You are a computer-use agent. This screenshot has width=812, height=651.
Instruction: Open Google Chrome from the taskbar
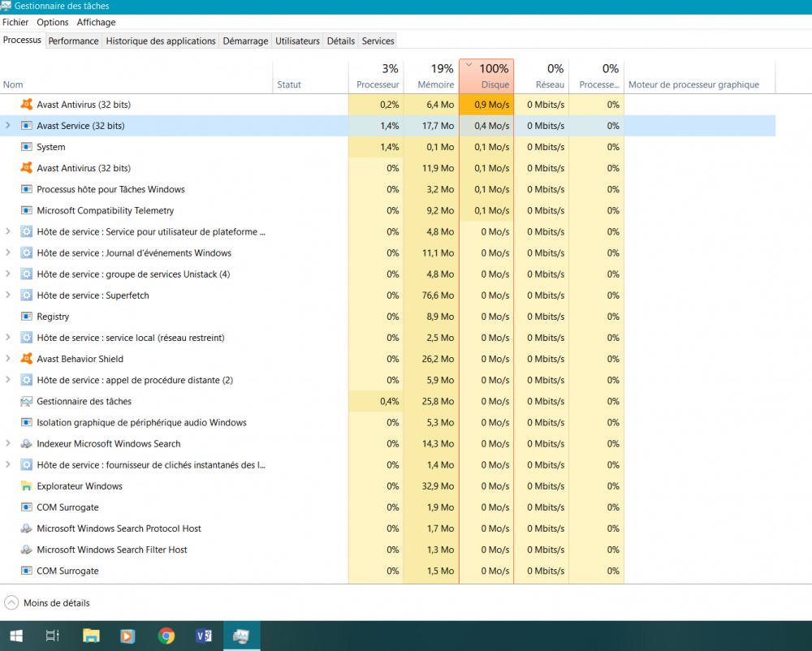166,636
